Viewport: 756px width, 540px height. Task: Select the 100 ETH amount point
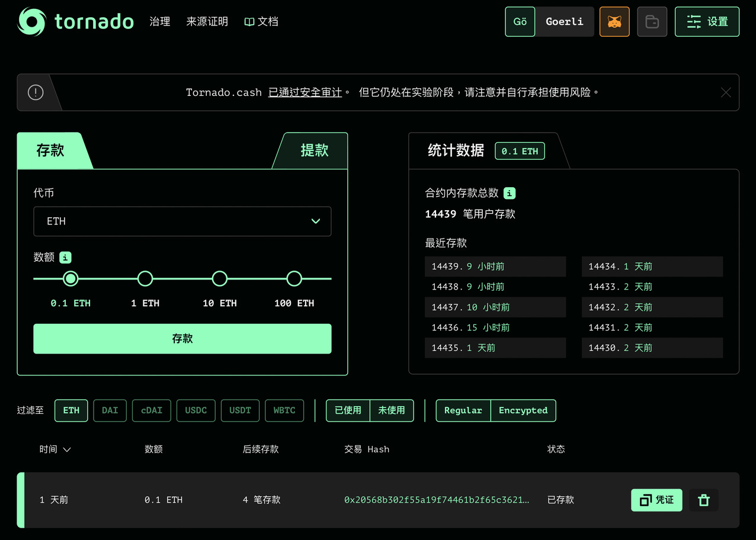[x=294, y=278]
